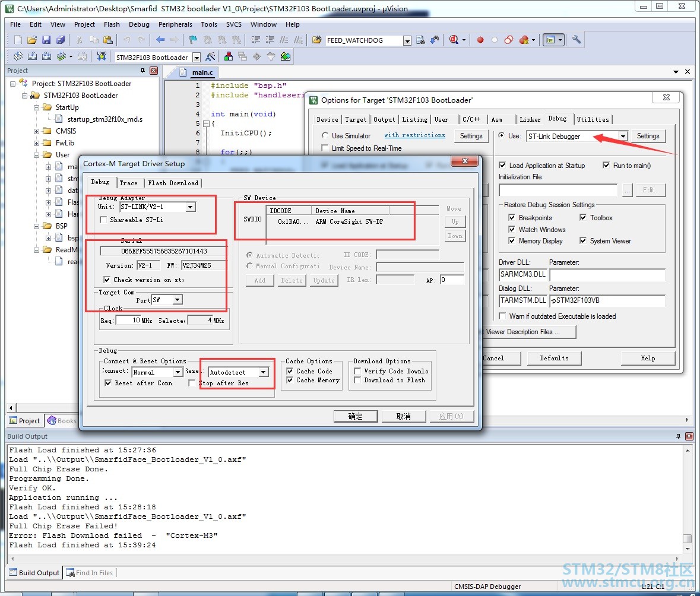Open the Target Com Port dropdown

(x=178, y=300)
